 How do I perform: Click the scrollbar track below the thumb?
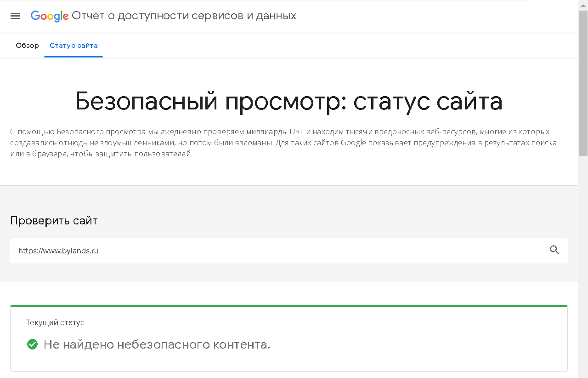[583, 267]
